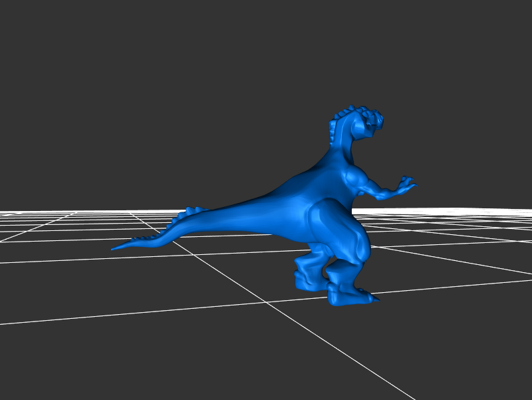This screenshot has width=532, height=400.
Task: Click the dinosaur's outstretched clawed hand
Action: point(404,184)
